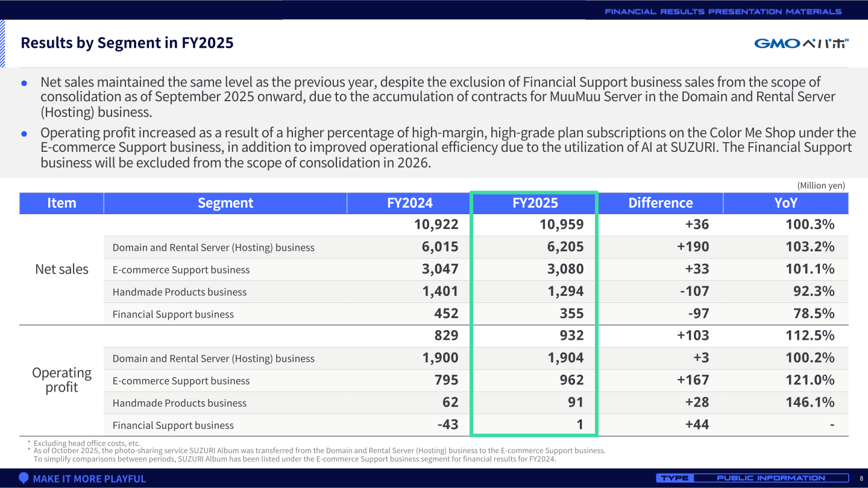Click the Item column header
Viewport: 868px width, 488px height.
pos(61,203)
